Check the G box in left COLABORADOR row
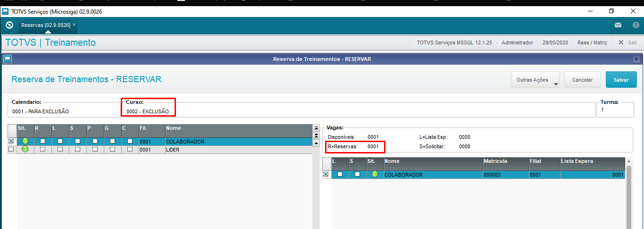This screenshot has width=644, height=229. (x=112, y=141)
